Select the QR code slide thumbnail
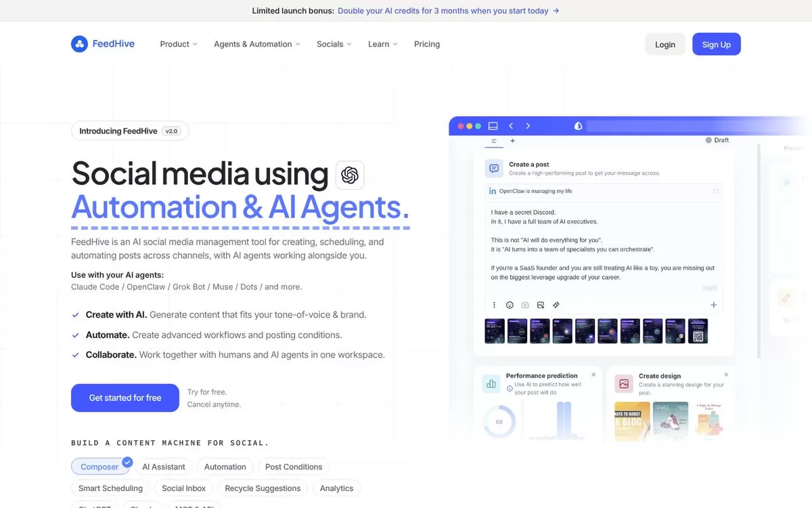The width and height of the screenshot is (812, 508). [x=698, y=331]
